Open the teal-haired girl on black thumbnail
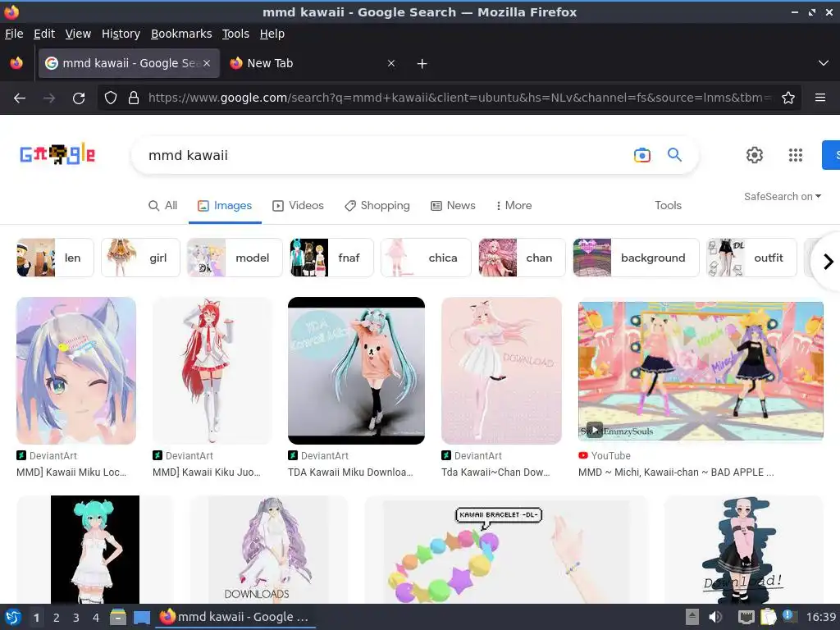This screenshot has width=840, height=630. point(95,550)
